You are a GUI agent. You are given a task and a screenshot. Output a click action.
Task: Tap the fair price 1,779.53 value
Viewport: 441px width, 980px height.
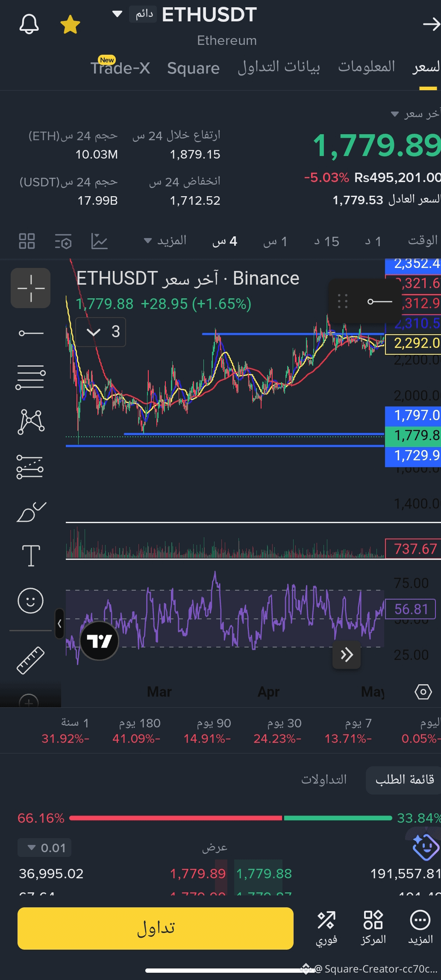point(358,200)
